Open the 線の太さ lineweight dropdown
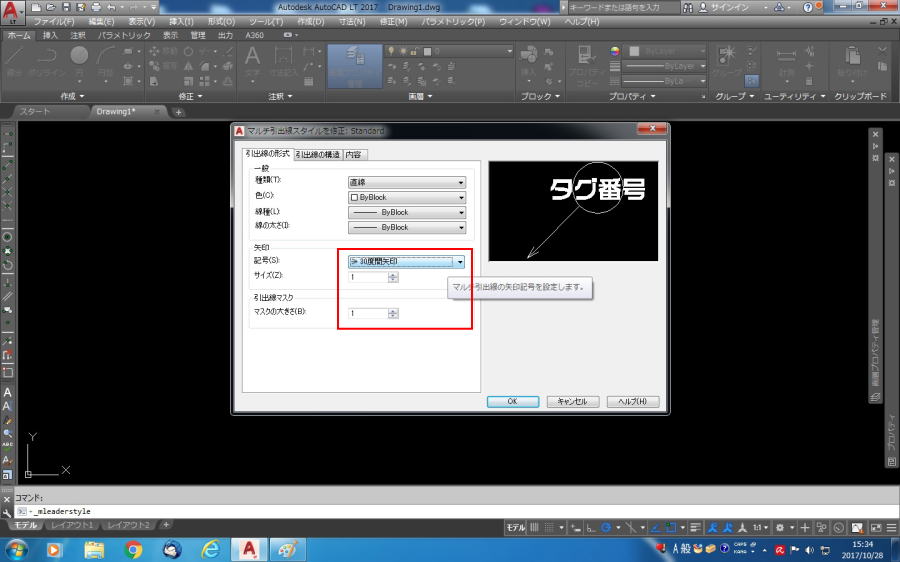 coord(407,227)
